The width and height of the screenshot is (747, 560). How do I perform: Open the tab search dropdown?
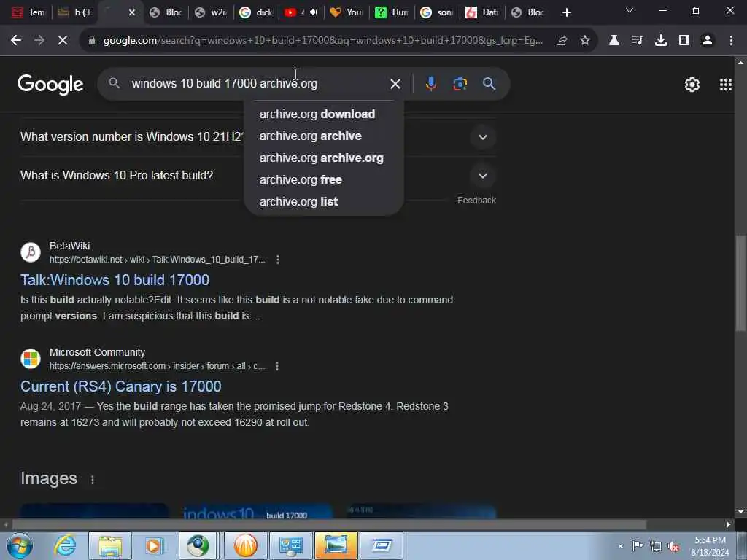tap(630, 10)
